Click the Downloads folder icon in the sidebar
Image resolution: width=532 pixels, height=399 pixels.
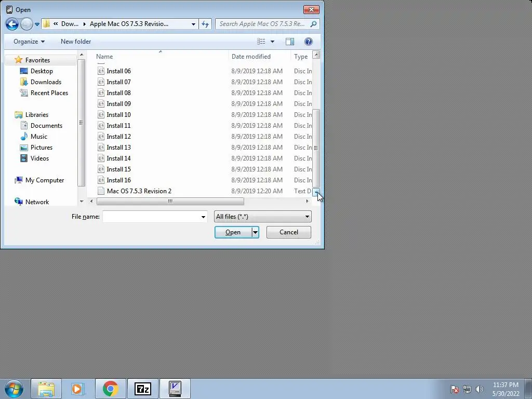[24, 82]
